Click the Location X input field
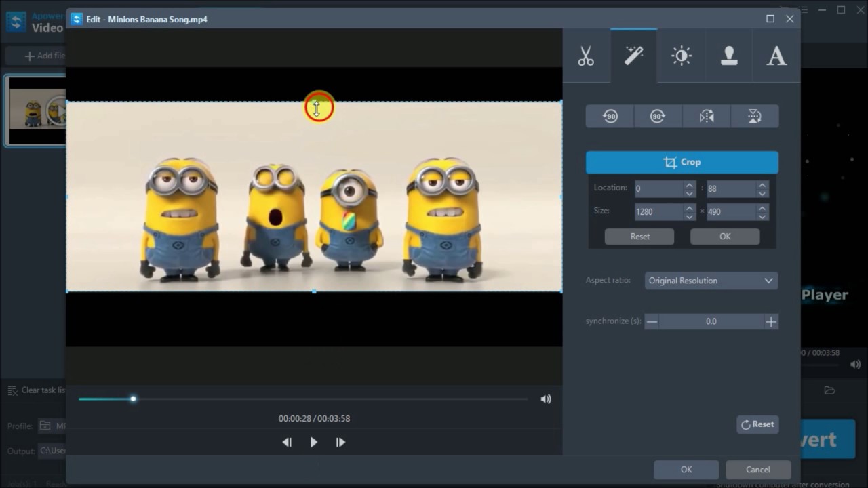Screen dimensions: 868x488 (658, 188)
